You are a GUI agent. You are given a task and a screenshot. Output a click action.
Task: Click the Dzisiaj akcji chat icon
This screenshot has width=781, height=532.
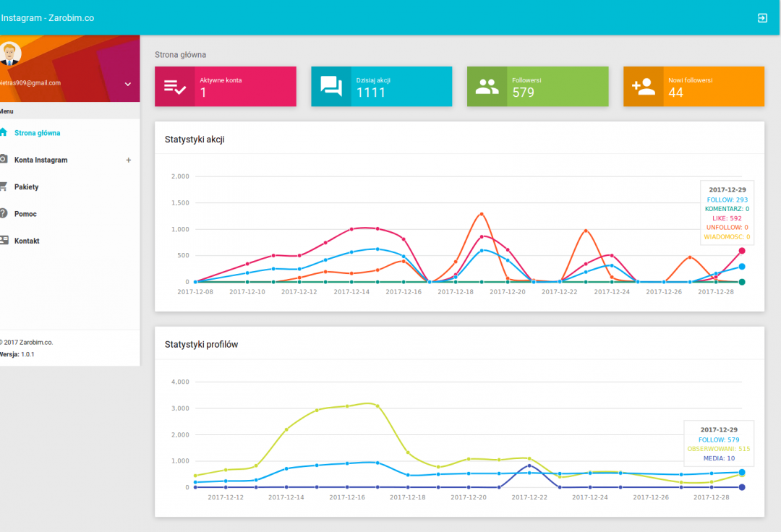[x=331, y=87]
